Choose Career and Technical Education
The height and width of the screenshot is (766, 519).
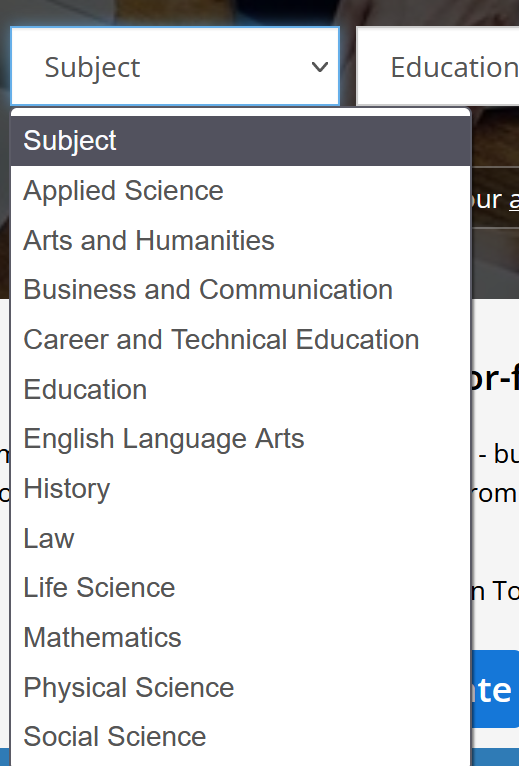(x=240, y=340)
